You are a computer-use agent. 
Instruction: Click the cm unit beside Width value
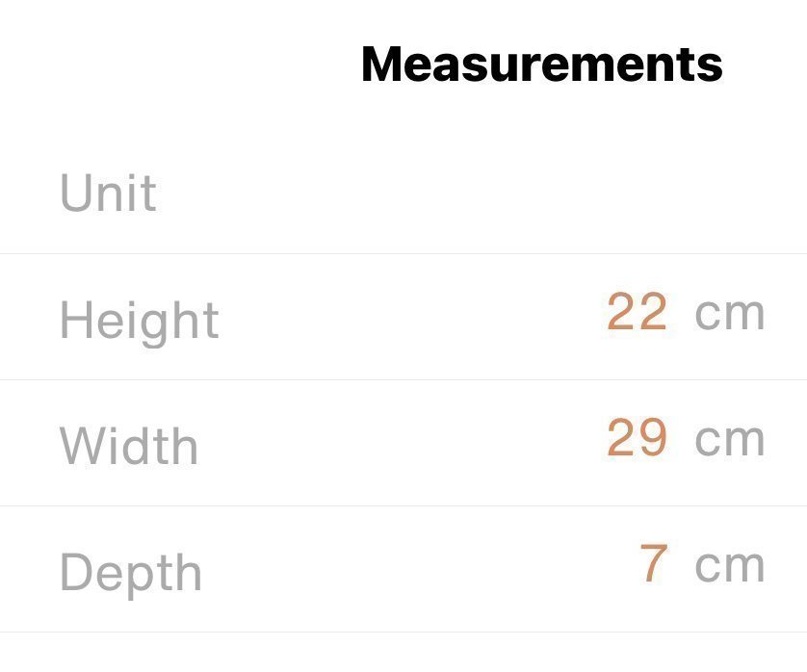tap(729, 440)
